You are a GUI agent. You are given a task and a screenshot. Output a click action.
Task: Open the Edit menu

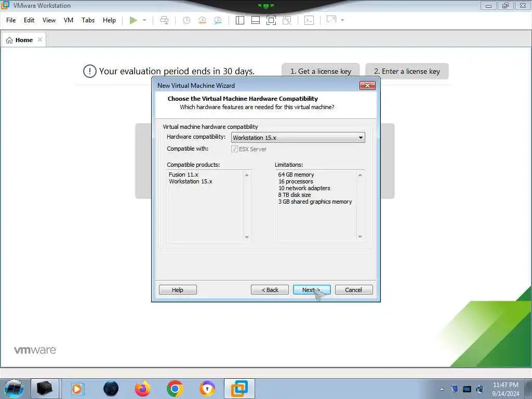click(29, 20)
